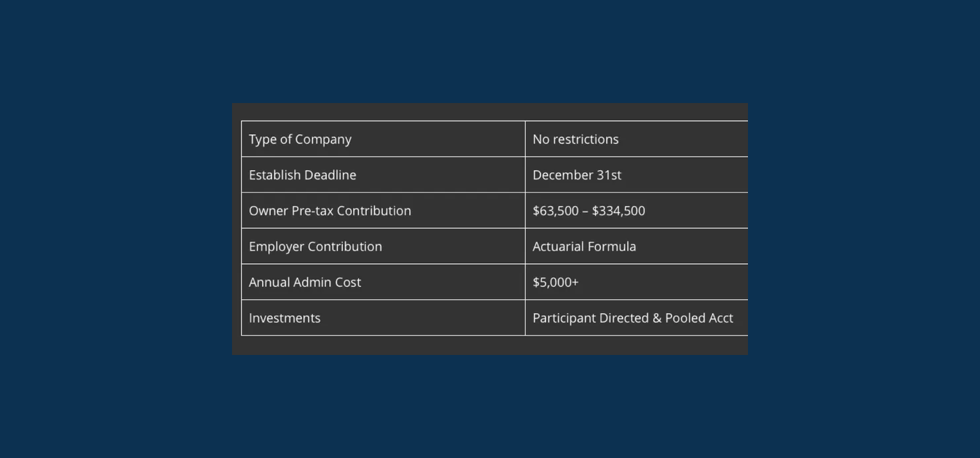Image resolution: width=980 pixels, height=458 pixels.
Task: Select the Establish Deadline row label
Action: (x=303, y=175)
